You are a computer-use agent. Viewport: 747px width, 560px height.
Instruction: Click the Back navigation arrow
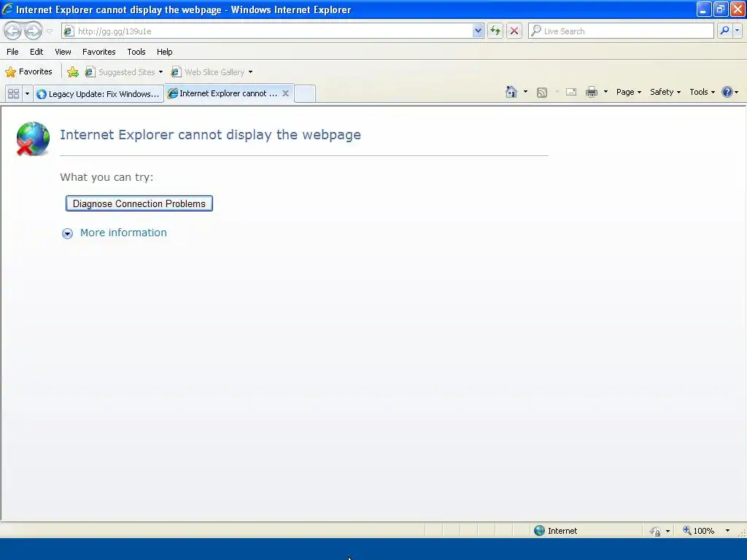click(13, 31)
